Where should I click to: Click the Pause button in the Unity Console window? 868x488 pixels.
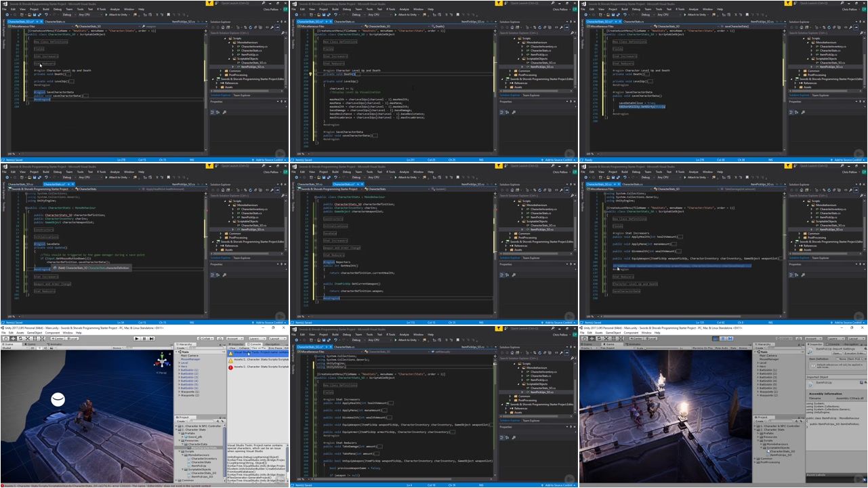pos(144,338)
